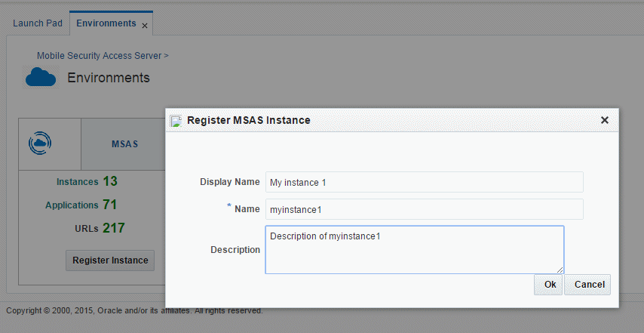Viewport: 644px width, 333px height.
Task: Click the URLs label
Action: (86, 229)
